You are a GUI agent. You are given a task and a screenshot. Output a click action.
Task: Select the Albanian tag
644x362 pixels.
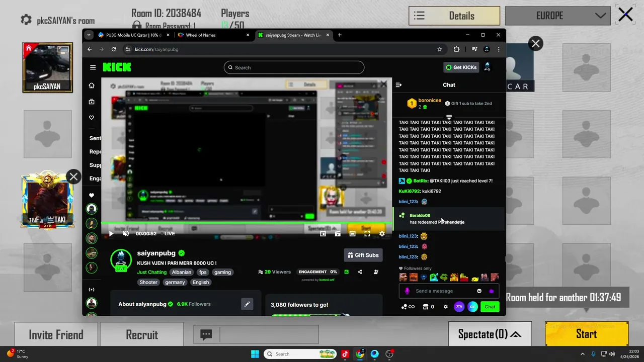click(x=182, y=272)
